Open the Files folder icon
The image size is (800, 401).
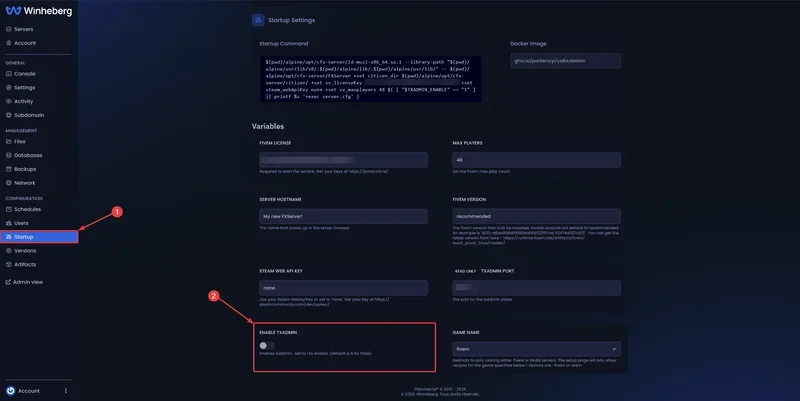click(9, 141)
